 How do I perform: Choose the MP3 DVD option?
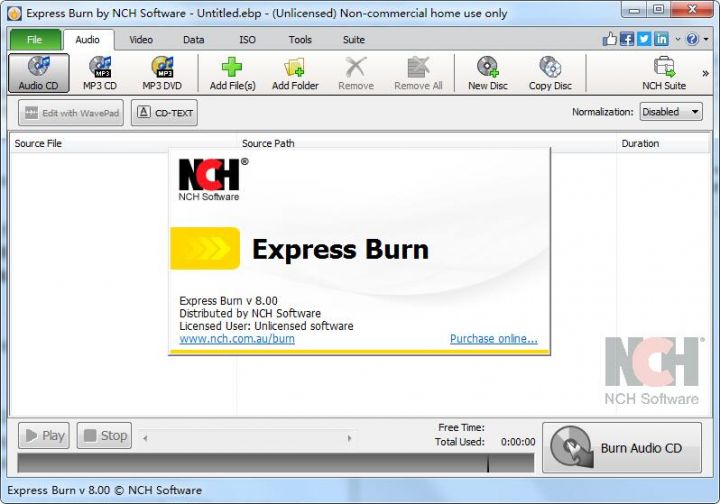[162, 73]
